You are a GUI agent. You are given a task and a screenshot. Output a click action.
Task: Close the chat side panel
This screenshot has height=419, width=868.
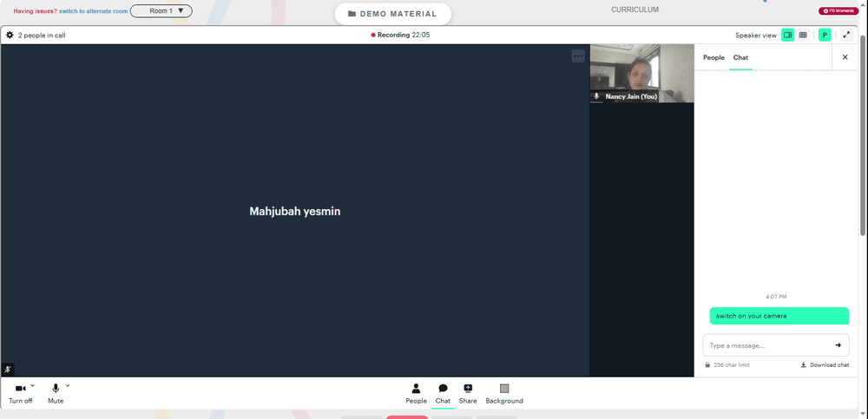point(845,57)
